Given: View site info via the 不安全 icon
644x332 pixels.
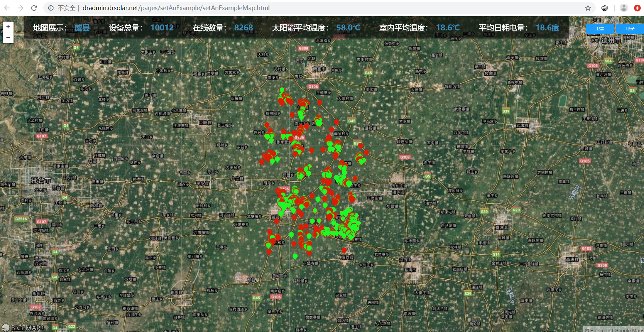Looking at the screenshot, I should tap(51, 8).
